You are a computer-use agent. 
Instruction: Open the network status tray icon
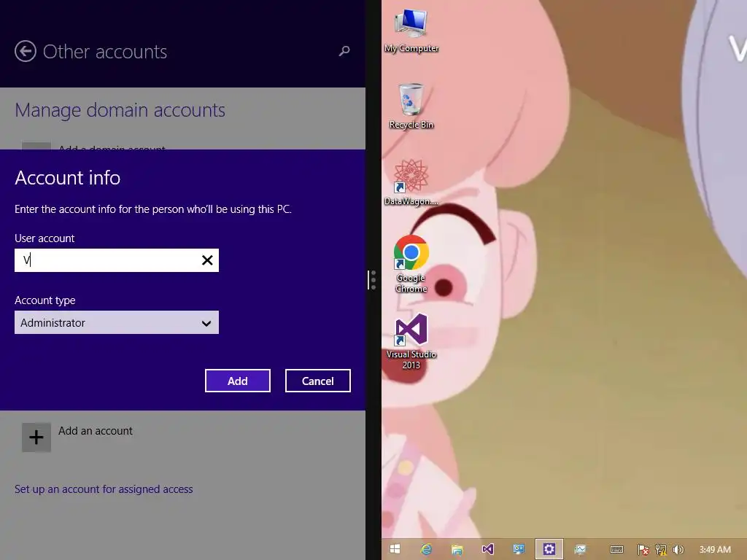click(661, 550)
